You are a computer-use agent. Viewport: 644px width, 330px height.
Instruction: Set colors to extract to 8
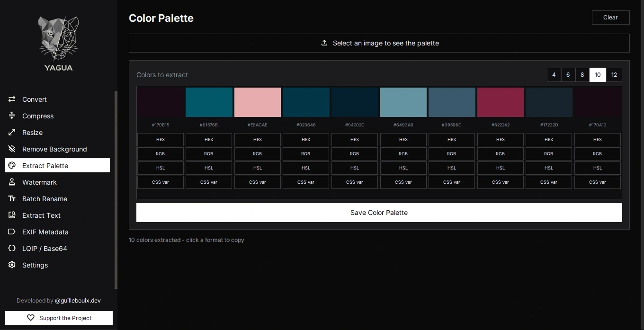[x=582, y=75]
